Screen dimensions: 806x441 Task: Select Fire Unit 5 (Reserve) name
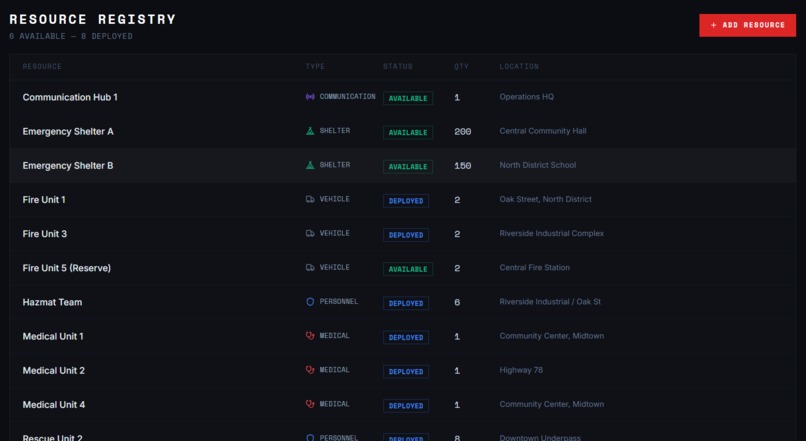pyautogui.click(x=67, y=268)
